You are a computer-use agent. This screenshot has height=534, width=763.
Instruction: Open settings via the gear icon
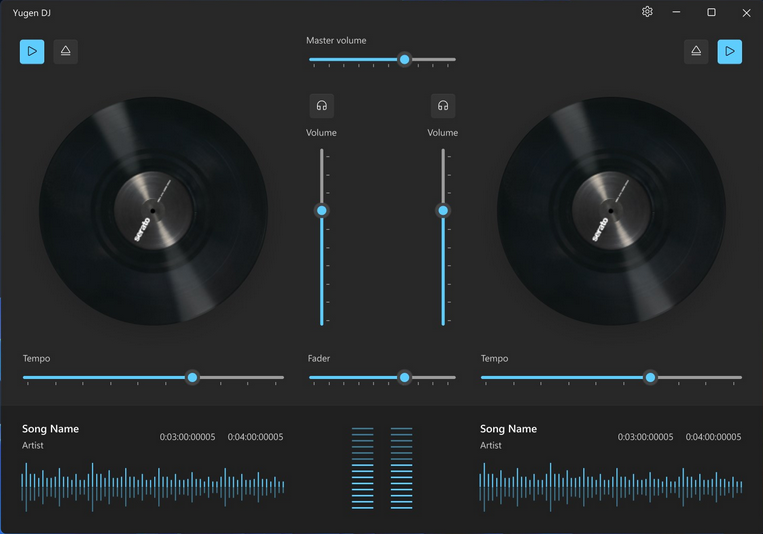click(647, 12)
